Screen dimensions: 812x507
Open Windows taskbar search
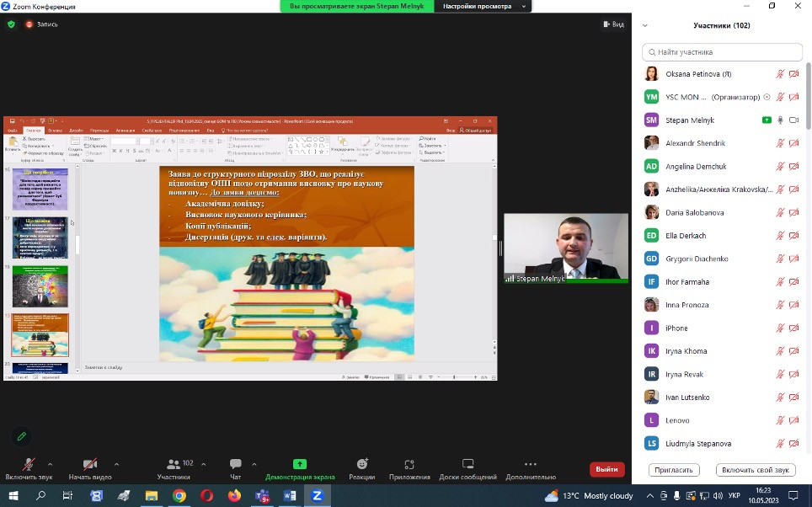(x=40, y=495)
